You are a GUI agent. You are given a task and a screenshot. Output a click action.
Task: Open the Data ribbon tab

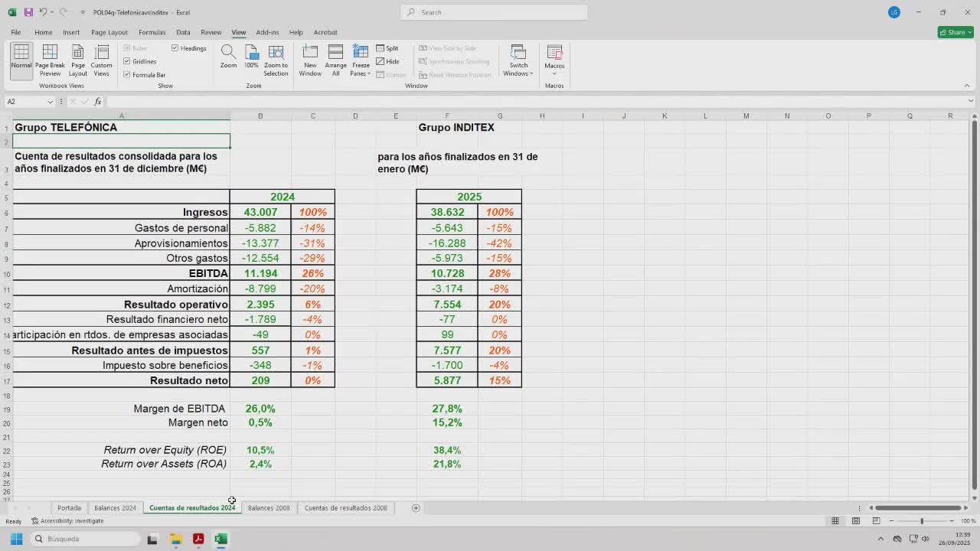183,32
